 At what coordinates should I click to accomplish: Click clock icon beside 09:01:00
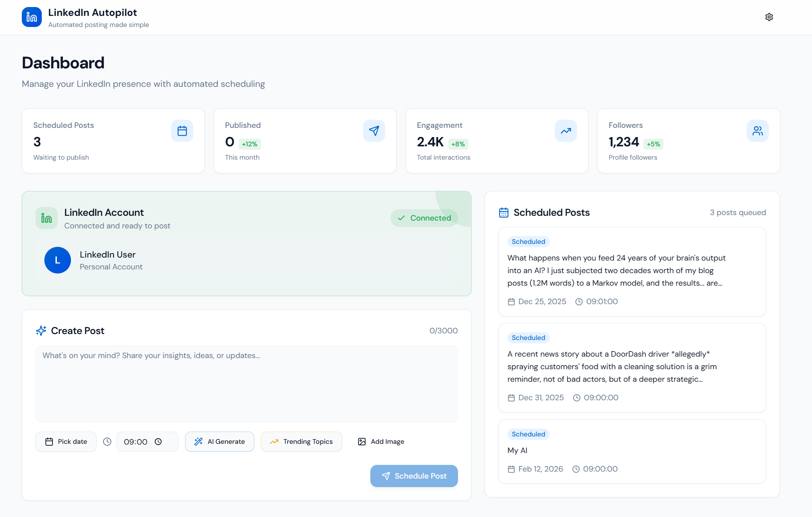[x=579, y=302]
